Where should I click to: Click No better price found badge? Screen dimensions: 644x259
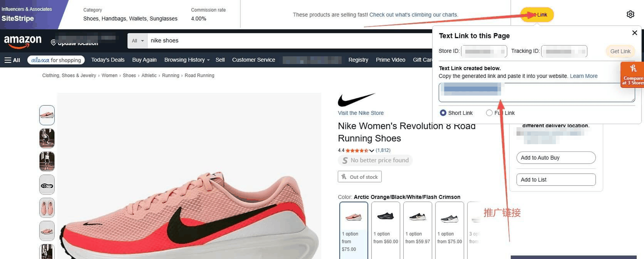point(375,160)
